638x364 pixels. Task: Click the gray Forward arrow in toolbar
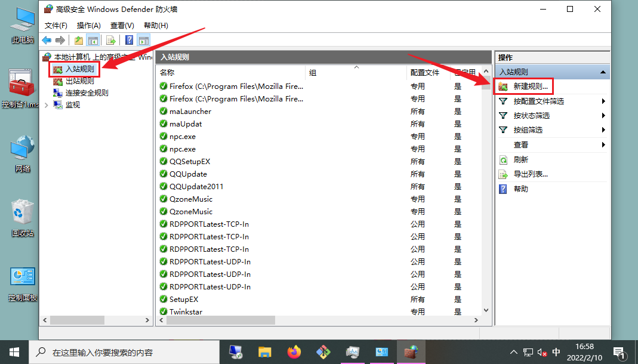pyautogui.click(x=60, y=40)
